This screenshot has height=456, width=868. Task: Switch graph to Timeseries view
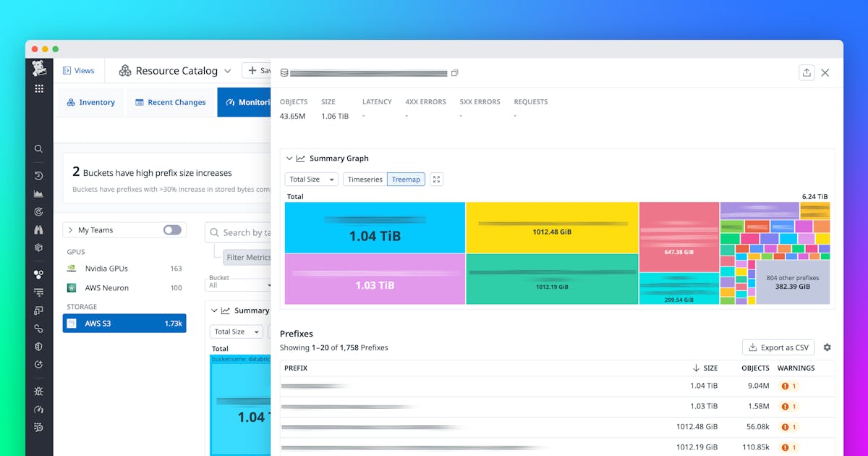coord(365,180)
